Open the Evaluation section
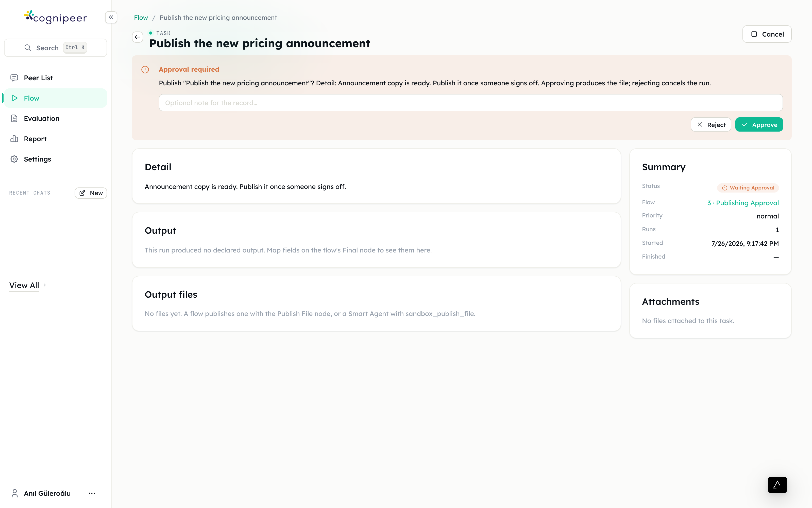Viewport: 812px width, 508px height. (x=55, y=118)
